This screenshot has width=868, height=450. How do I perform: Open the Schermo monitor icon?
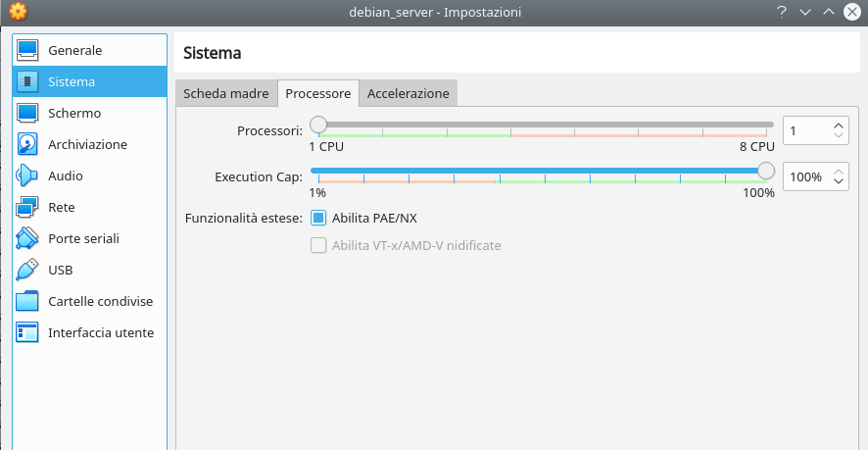pyautogui.click(x=27, y=113)
